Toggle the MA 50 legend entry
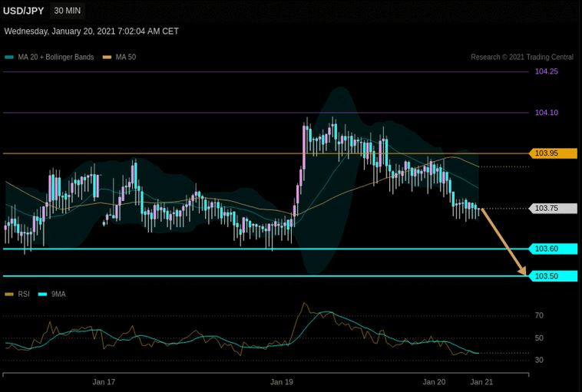Viewport: 582px width, 392px height. pyautogui.click(x=119, y=57)
